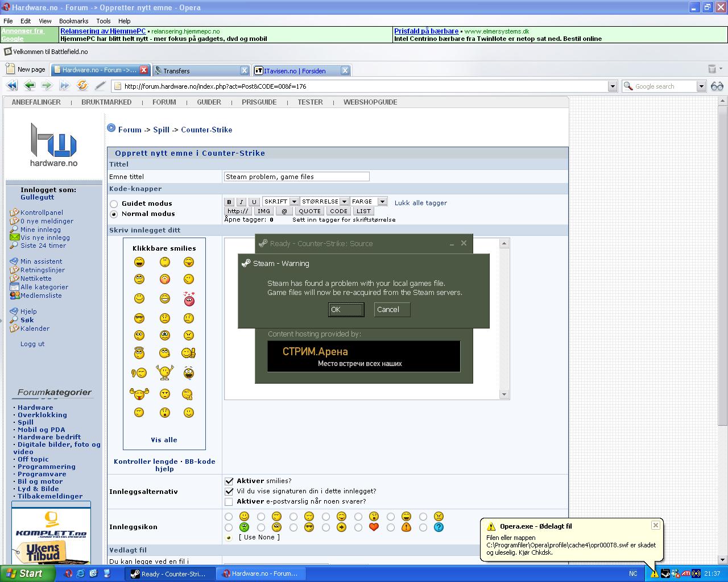Click the warning shield tray icon
Image resolution: width=728 pixels, height=582 pixels.
(x=654, y=573)
